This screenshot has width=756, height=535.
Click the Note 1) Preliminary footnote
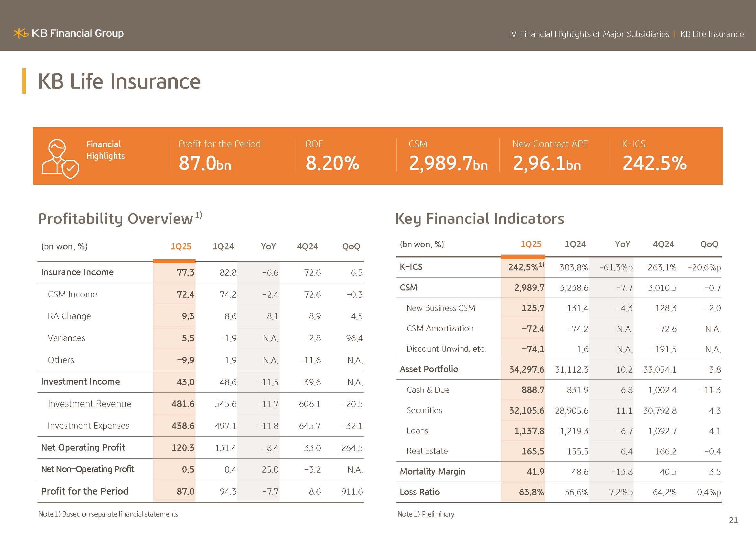pos(426,514)
